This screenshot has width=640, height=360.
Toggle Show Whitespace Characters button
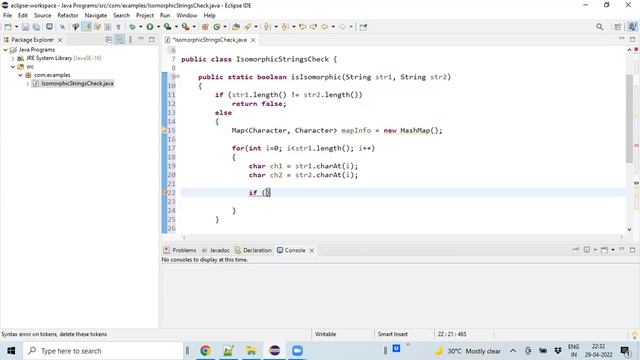118,27
